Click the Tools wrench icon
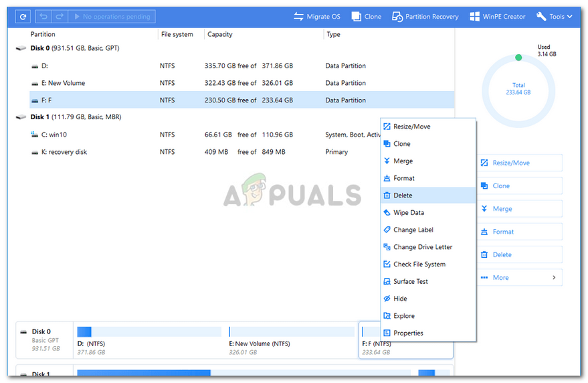Viewport: 588px width, 383px height. pyautogui.click(x=541, y=17)
